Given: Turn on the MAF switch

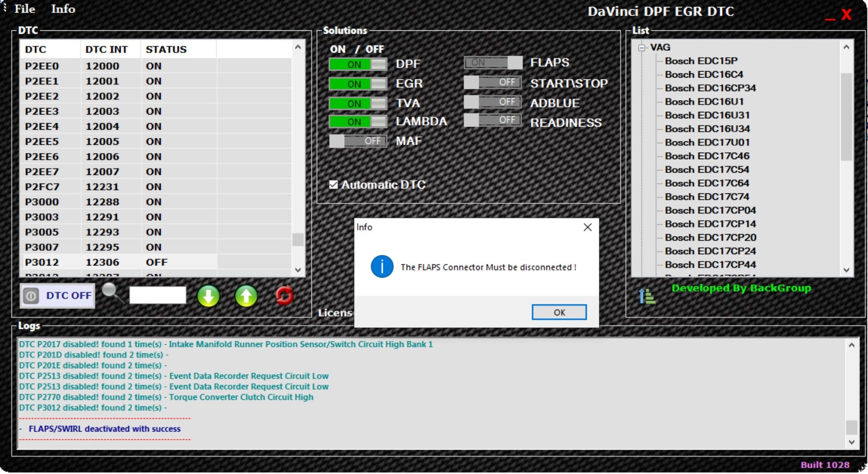Looking at the screenshot, I should pyautogui.click(x=358, y=141).
